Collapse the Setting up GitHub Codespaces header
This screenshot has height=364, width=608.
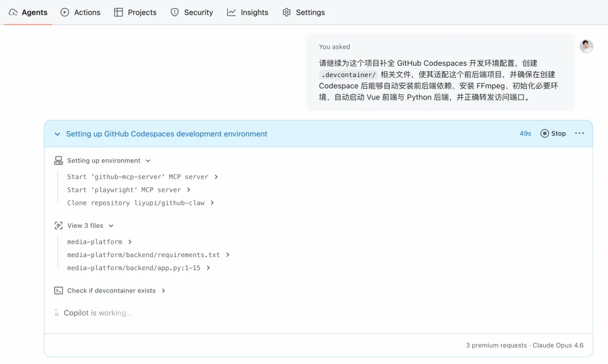coord(57,134)
